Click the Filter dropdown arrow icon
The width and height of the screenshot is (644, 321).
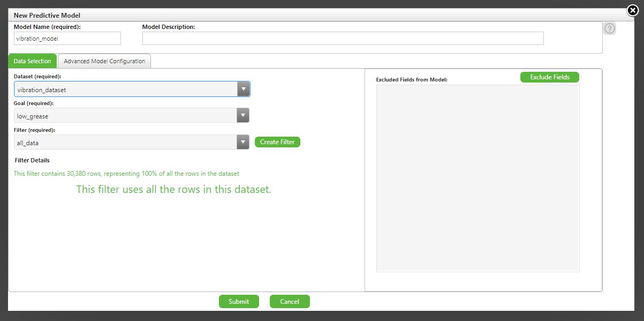pos(243,142)
